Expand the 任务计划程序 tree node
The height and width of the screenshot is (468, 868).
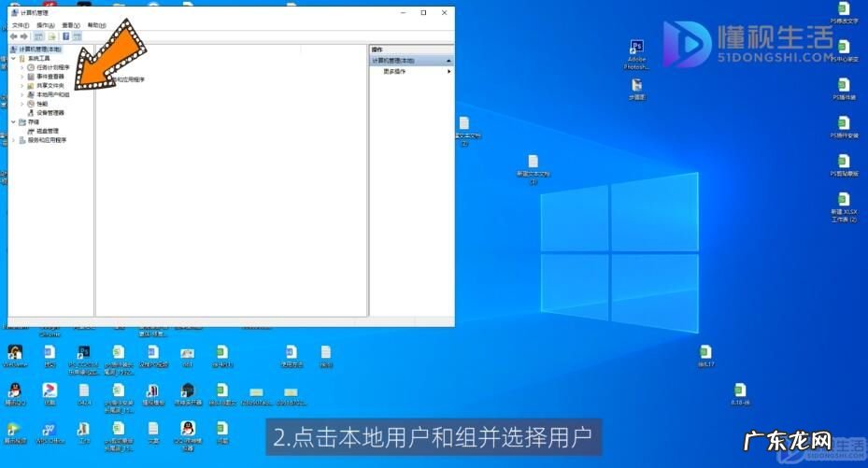pos(22,67)
